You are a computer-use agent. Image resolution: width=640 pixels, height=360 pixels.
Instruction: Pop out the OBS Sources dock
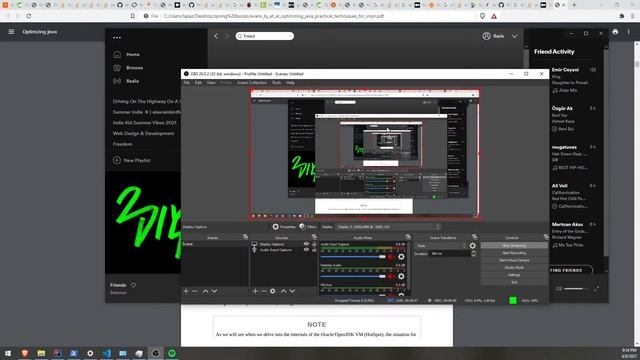click(314, 237)
